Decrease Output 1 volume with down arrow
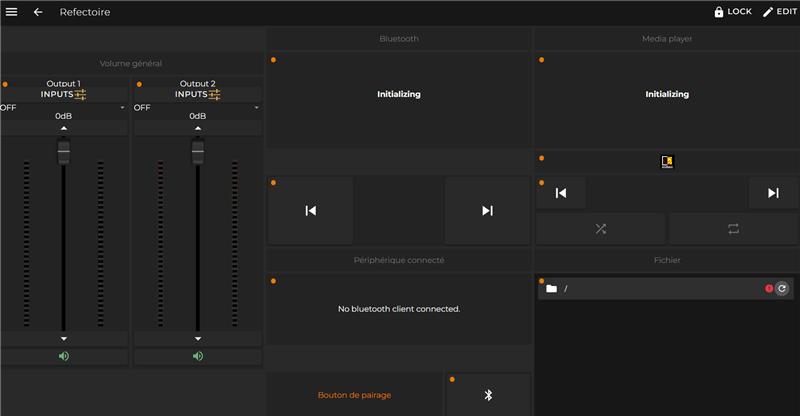The image size is (800, 416). click(x=64, y=339)
